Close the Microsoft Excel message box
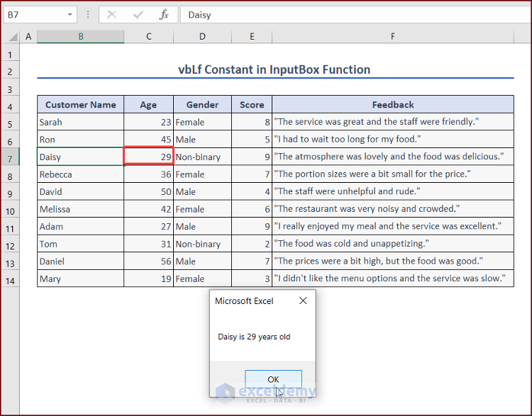Image resolution: width=532 pixels, height=416 pixels. (303, 300)
